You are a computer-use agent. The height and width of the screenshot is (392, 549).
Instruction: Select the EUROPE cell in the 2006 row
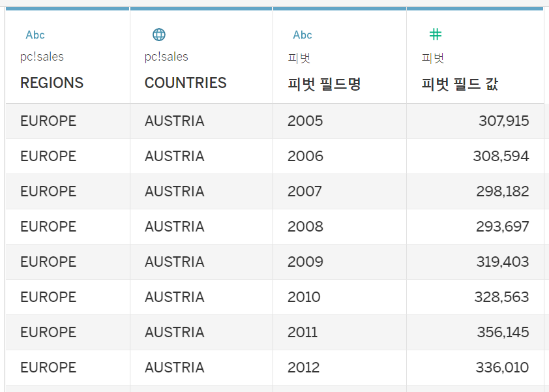[x=68, y=157]
